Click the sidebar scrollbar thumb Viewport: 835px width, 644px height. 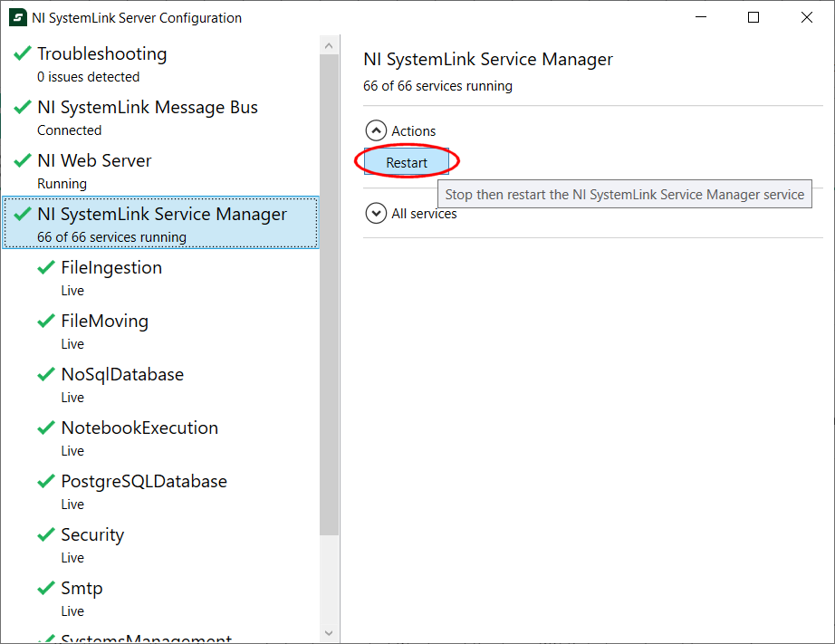329,295
